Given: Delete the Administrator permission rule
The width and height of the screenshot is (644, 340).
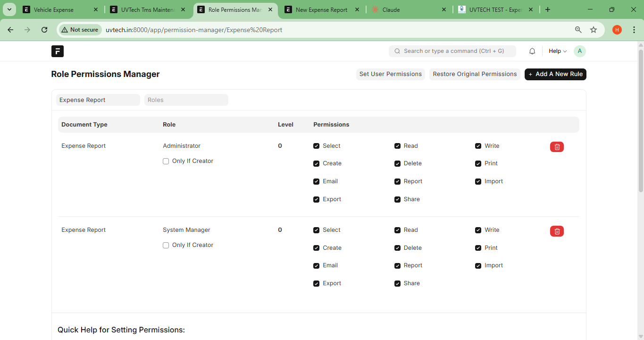Looking at the screenshot, I should point(557,147).
